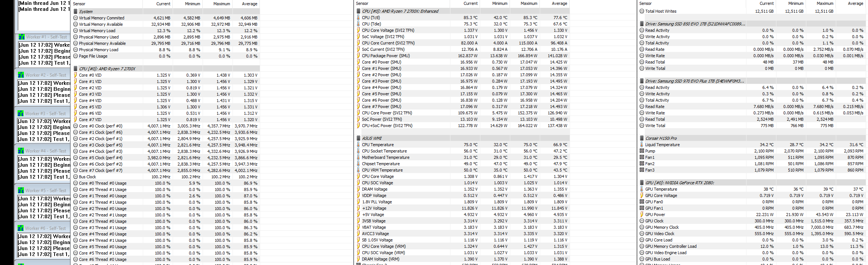Viewport: 868px width, 265px height.
Task: Select the DRAM Voltage (VRM) row
Action: (462, 259)
